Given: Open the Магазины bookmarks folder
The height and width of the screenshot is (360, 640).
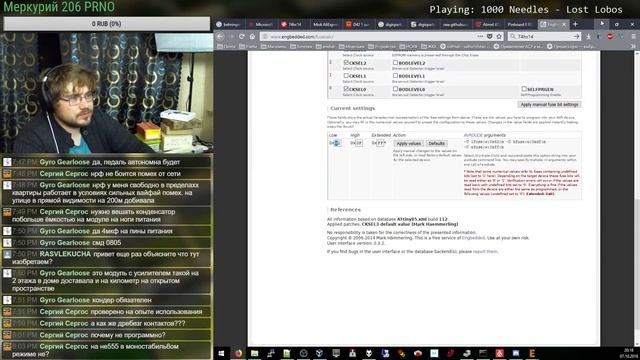Looking at the screenshot, I should (273, 47).
